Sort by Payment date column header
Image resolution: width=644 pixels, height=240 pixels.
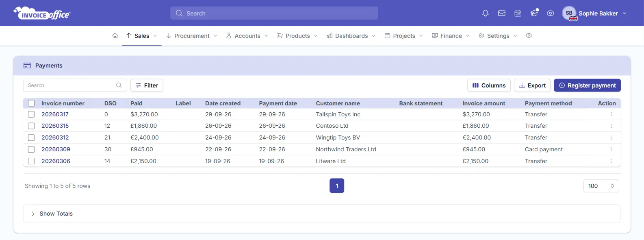click(278, 103)
